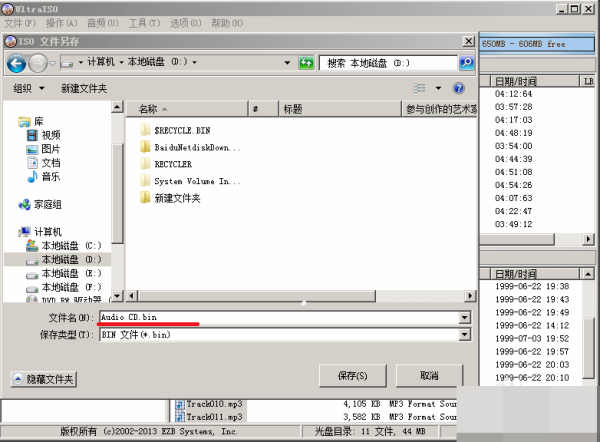Open the help icon
The image size is (600, 442).
point(458,88)
